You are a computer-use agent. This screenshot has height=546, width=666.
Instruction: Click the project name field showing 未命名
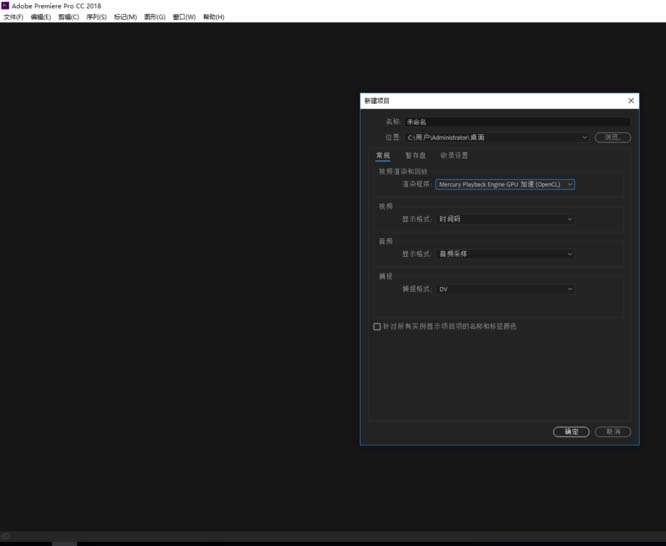(x=517, y=122)
